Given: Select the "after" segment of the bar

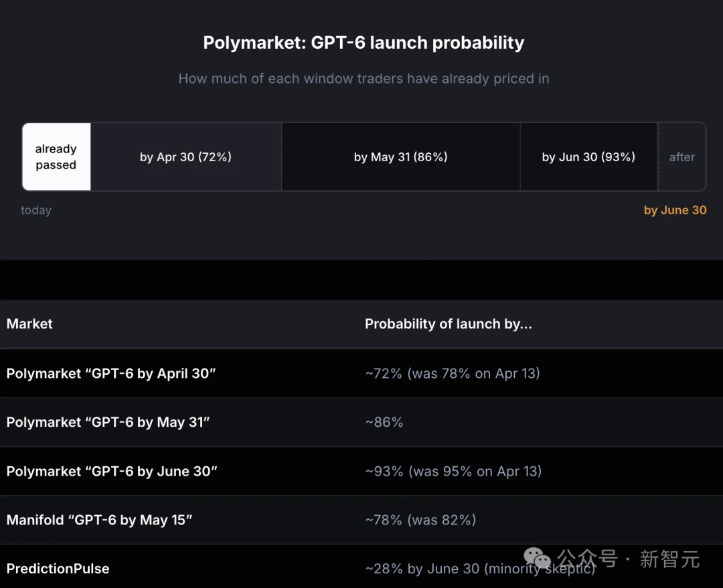Looking at the screenshot, I should pos(682,157).
